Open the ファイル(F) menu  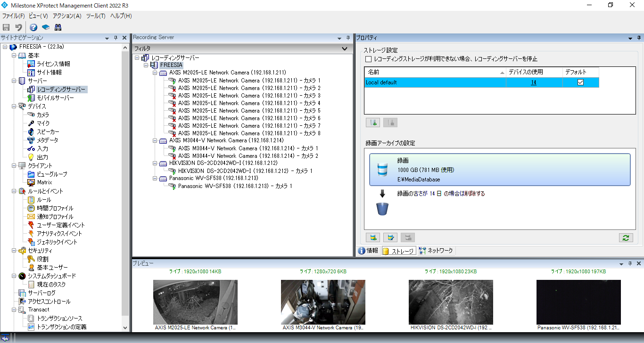click(x=13, y=16)
